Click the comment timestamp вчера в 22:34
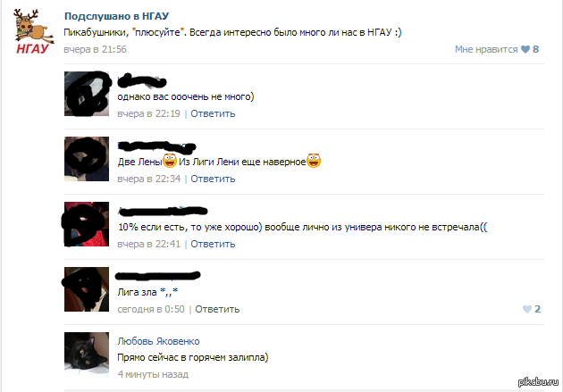 click(x=149, y=179)
